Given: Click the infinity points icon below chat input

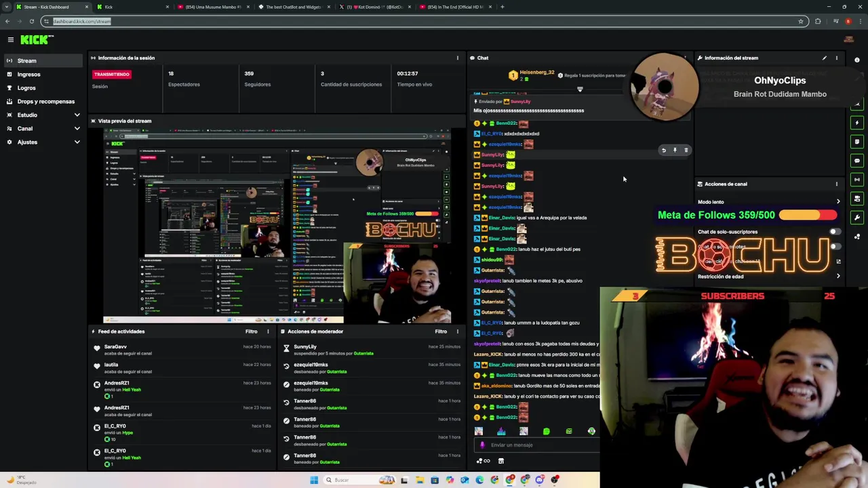Looking at the screenshot, I should [x=483, y=461].
